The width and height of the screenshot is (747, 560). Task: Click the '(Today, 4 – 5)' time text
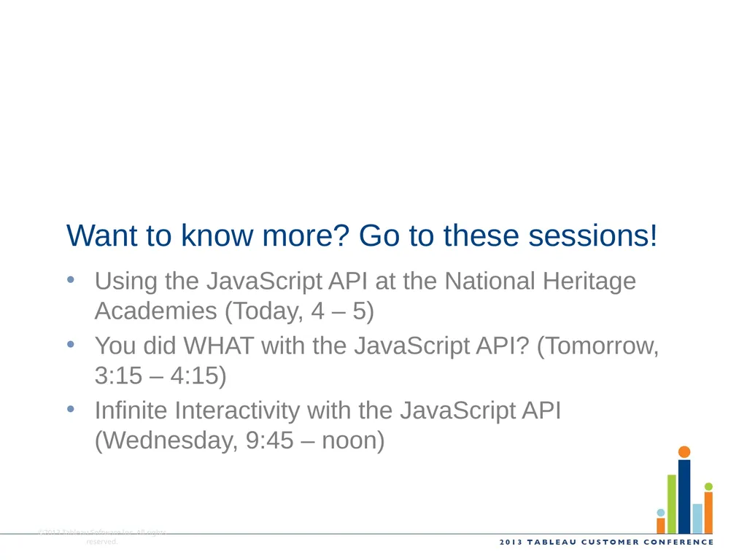[x=299, y=311]
